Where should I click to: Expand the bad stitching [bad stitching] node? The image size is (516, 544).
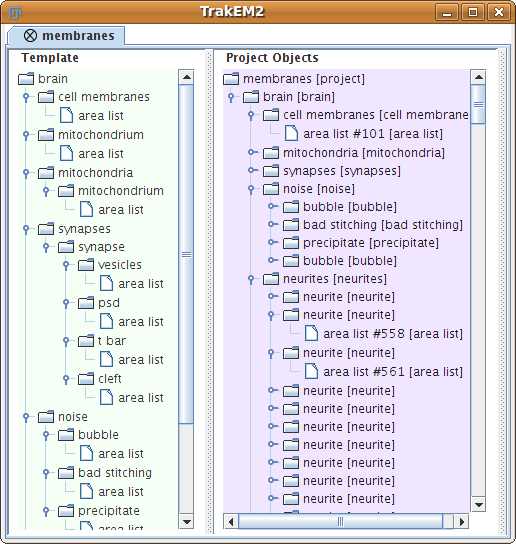coord(273,224)
